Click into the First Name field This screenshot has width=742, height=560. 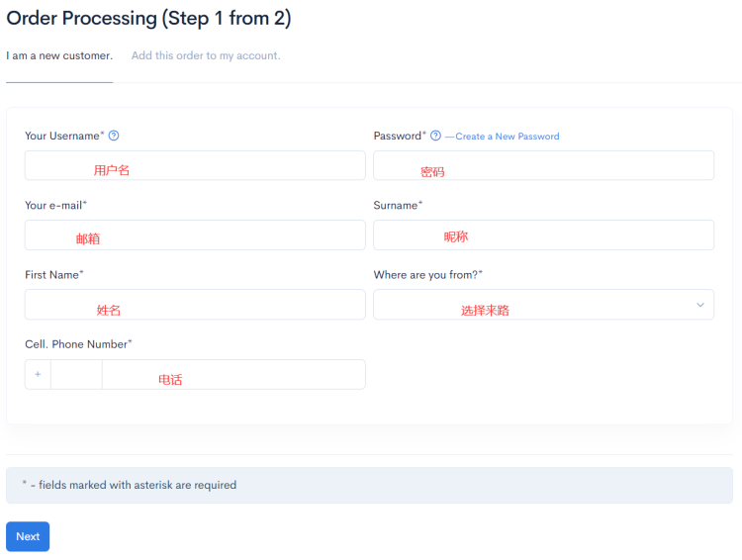[x=195, y=305]
